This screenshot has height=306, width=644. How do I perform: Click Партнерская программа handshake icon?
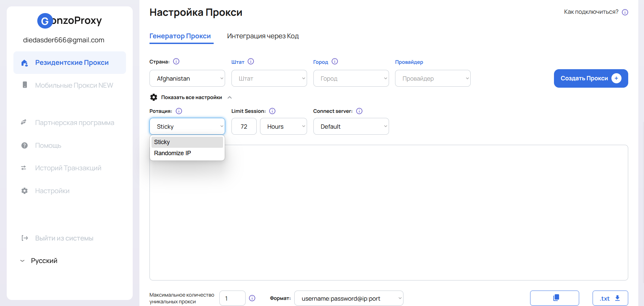tap(24, 122)
